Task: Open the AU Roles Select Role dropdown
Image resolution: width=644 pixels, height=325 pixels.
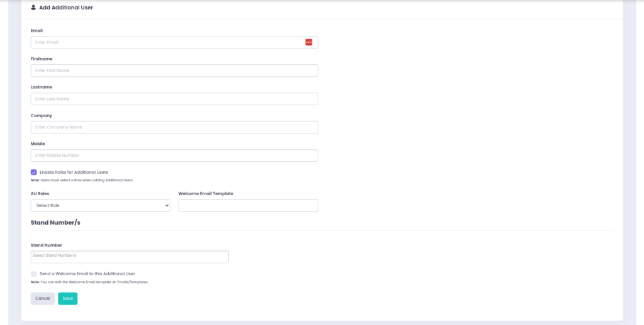Action: [100, 205]
